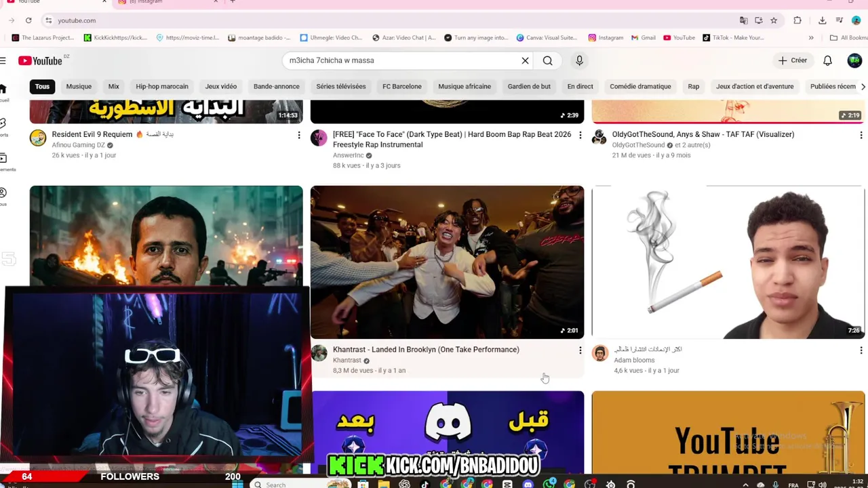Open options menu for Face To Face beat video
Image resolution: width=868 pixels, height=488 pixels.
(580, 136)
